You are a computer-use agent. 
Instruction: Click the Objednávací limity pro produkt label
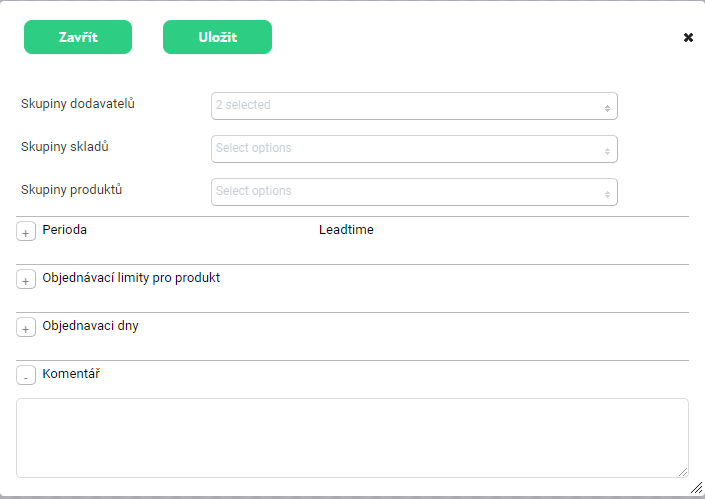coord(131,278)
